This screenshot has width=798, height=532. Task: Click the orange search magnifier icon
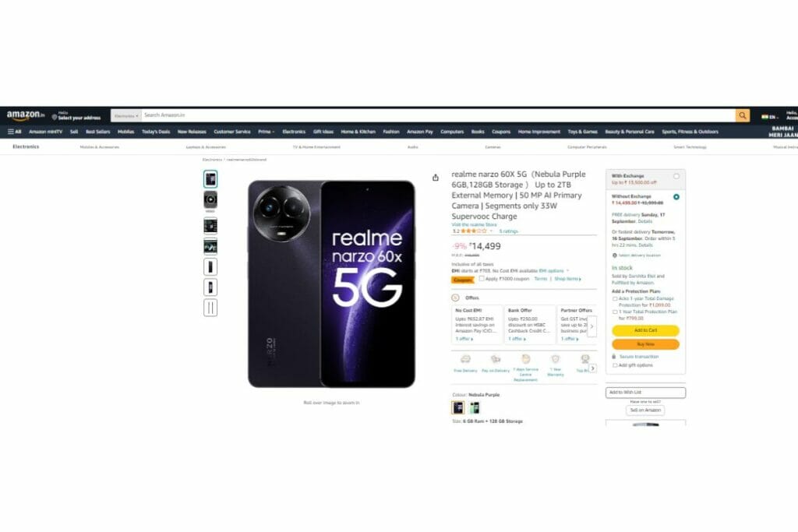743,115
